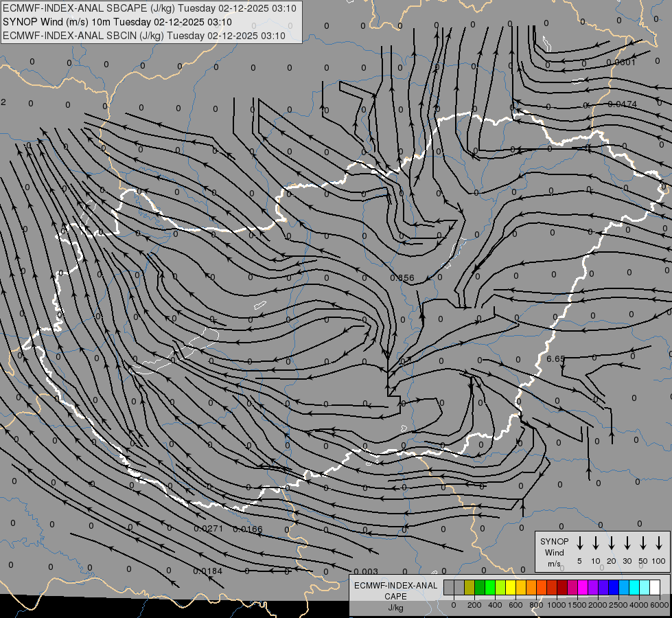The width and height of the screenshot is (672, 618).
Task: Click the ECMWF-INDEX-ANAL legend heading
Action: 395,586
